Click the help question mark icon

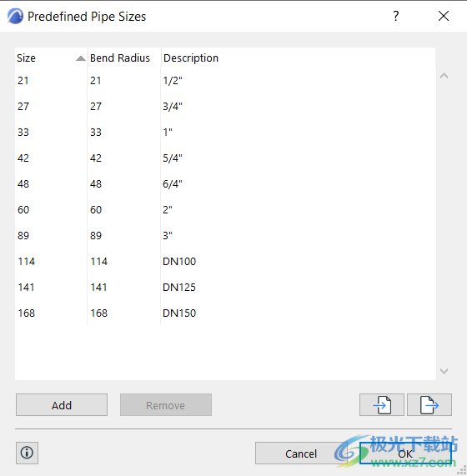pos(395,16)
